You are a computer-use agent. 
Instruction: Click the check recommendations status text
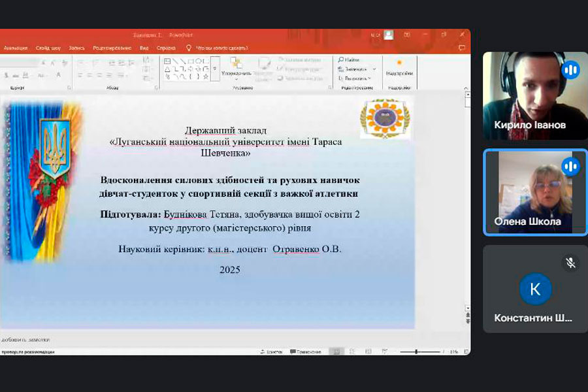(x=27, y=351)
